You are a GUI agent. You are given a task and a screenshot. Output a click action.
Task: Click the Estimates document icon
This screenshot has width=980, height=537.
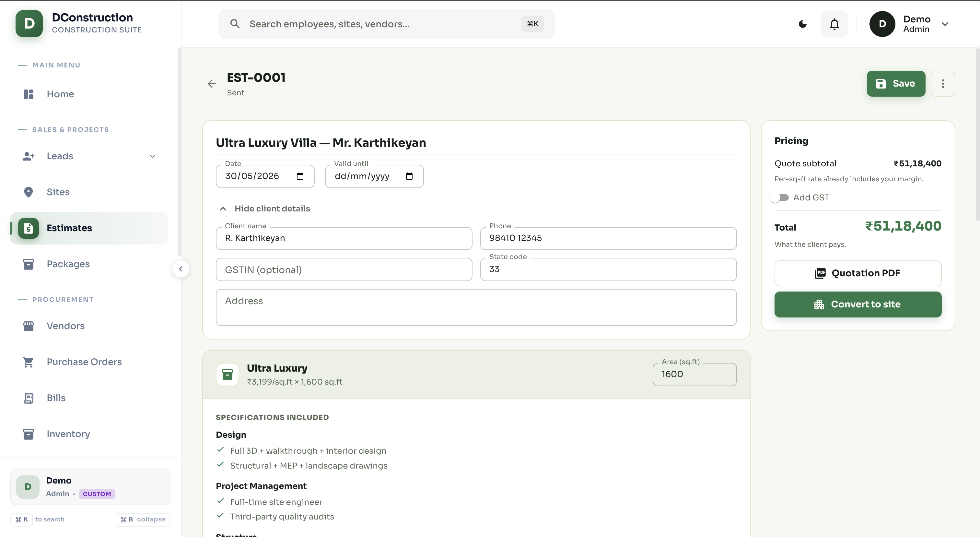(x=29, y=228)
